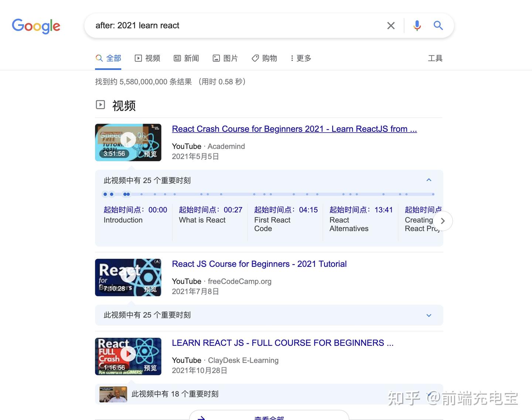
Task: Clear the search query with the X icon
Action: pyautogui.click(x=391, y=25)
